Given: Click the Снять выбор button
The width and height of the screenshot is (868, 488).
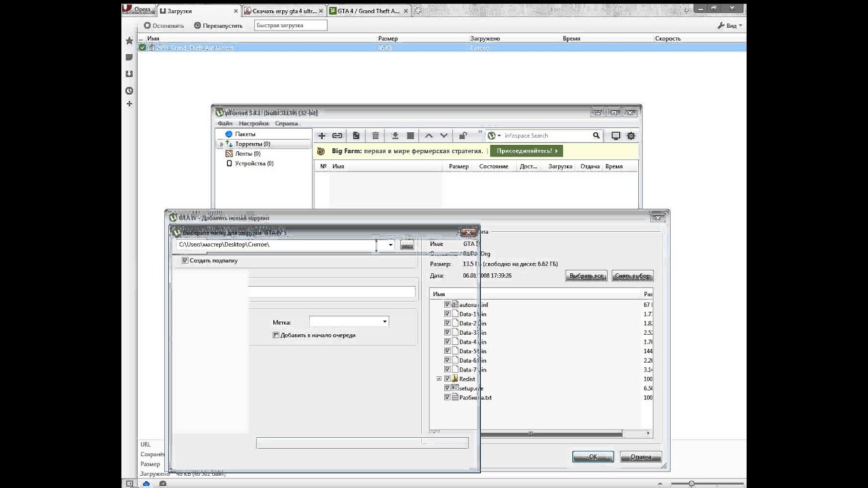Looking at the screenshot, I should click(632, 276).
